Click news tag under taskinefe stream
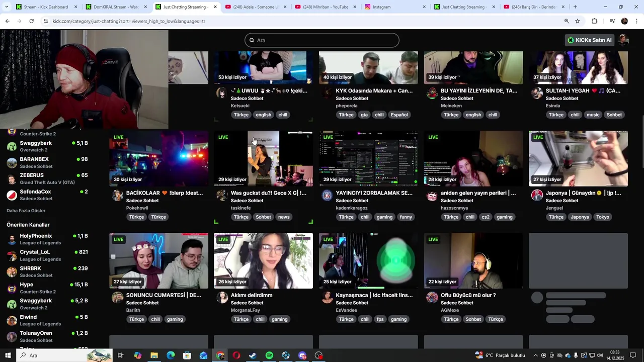Image resolution: width=644 pixels, height=362 pixels. (284, 217)
